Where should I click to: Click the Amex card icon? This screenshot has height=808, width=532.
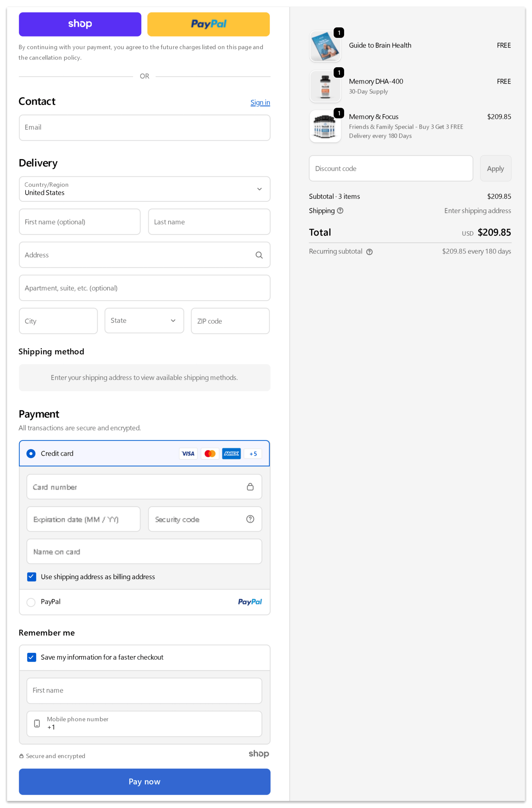tap(231, 454)
